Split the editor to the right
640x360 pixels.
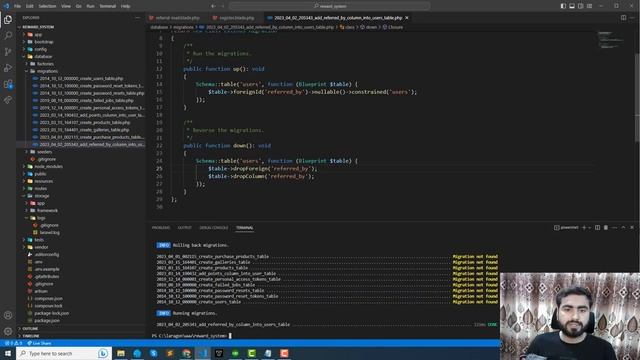pyautogui.click(x=623, y=18)
